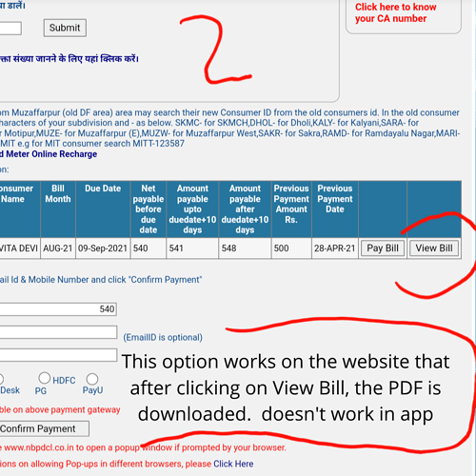The image size is (476, 476).
Task: Click the '(EmailID is optional)' note
Action: pyautogui.click(x=163, y=337)
